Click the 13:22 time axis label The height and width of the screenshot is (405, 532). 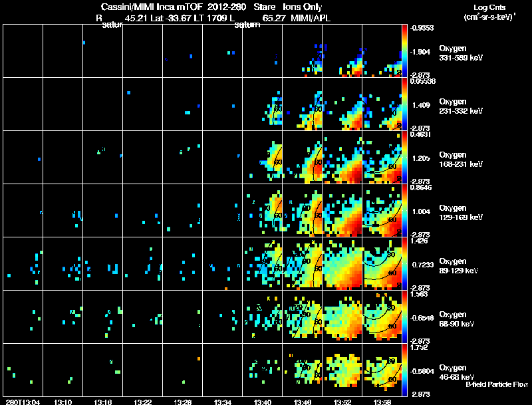tap(142, 402)
